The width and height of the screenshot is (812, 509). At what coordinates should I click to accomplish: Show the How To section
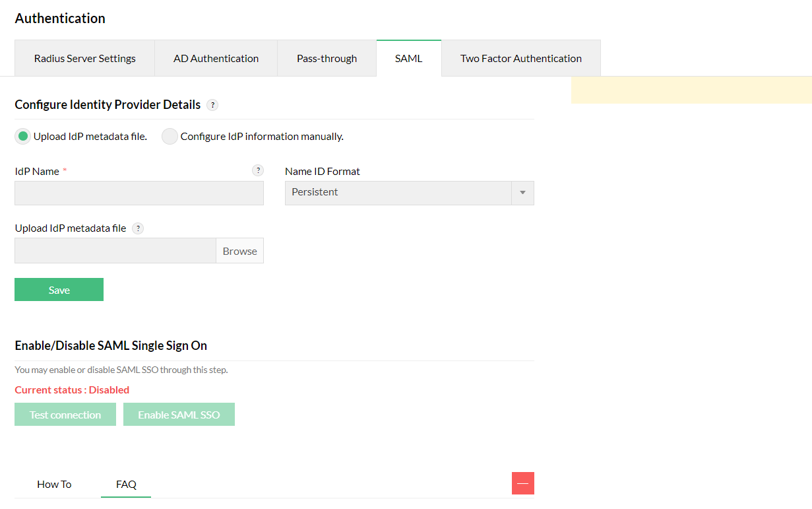[x=54, y=485]
